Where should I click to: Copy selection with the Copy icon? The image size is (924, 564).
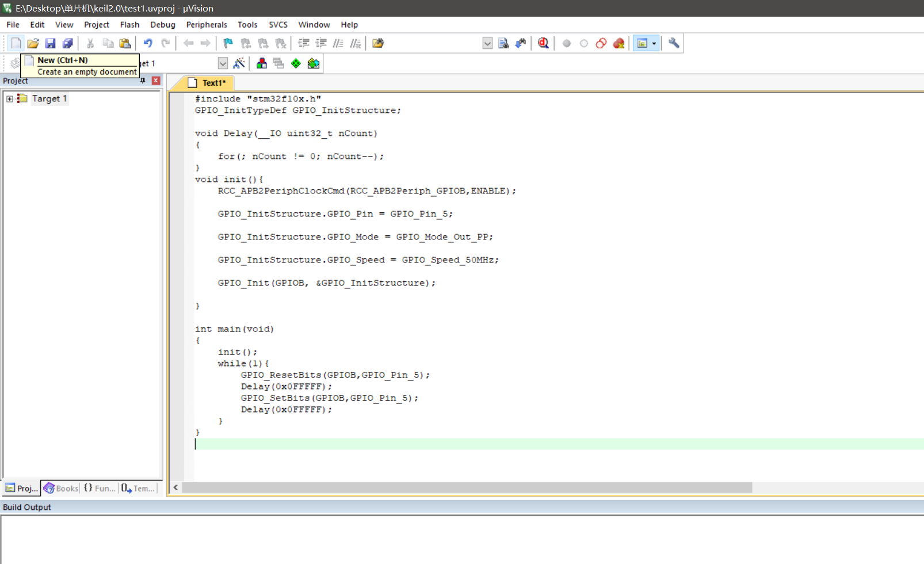click(108, 43)
